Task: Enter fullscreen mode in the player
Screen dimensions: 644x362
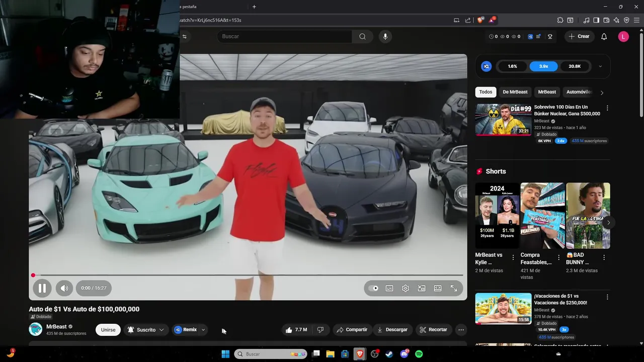Action: [x=454, y=288]
